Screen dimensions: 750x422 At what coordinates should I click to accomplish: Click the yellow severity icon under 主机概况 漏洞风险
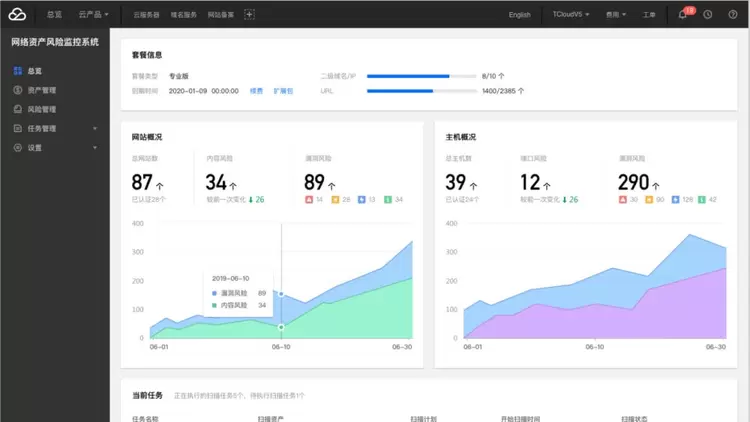[648, 200]
